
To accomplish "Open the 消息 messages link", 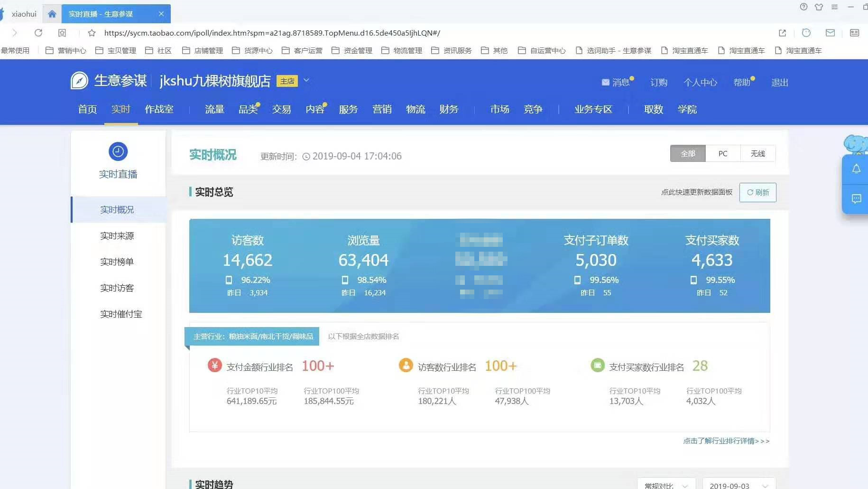I will coord(616,82).
